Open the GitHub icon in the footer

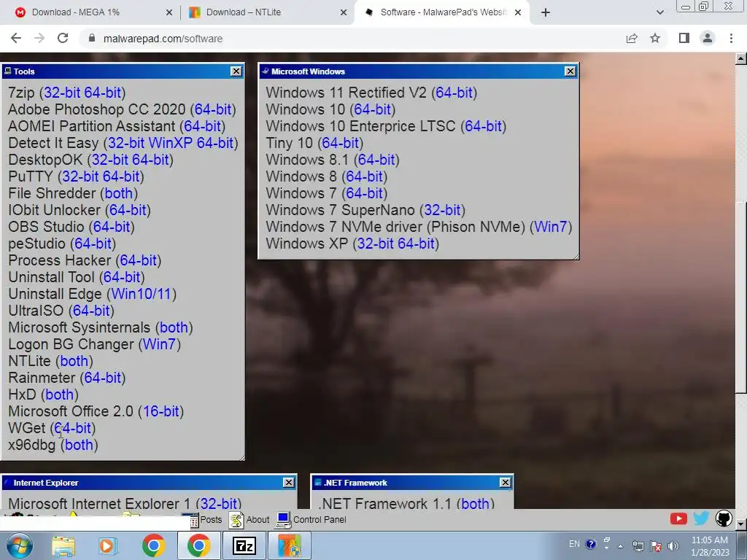pos(724,518)
